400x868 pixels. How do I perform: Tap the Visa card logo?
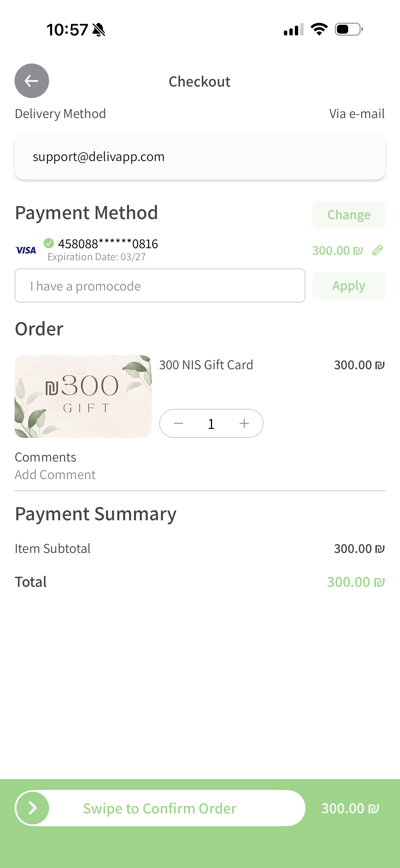(26, 250)
